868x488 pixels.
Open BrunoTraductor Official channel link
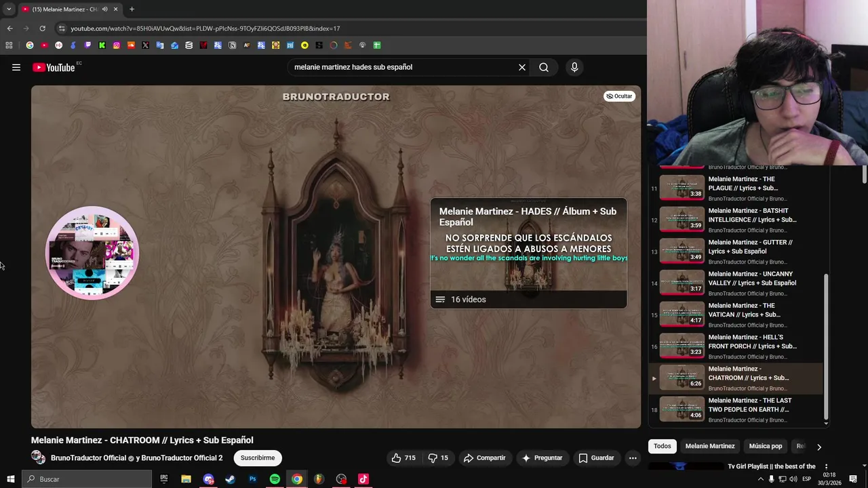(x=89, y=458)
